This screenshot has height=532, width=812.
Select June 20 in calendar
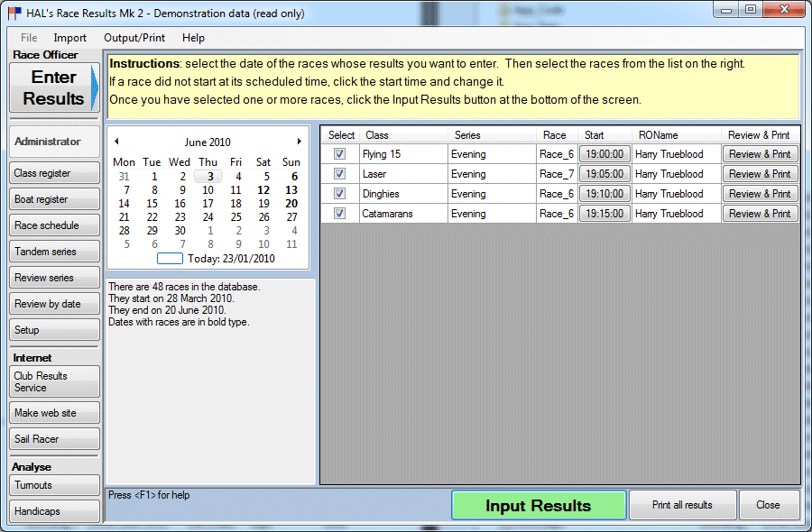(x=291, y=204)
